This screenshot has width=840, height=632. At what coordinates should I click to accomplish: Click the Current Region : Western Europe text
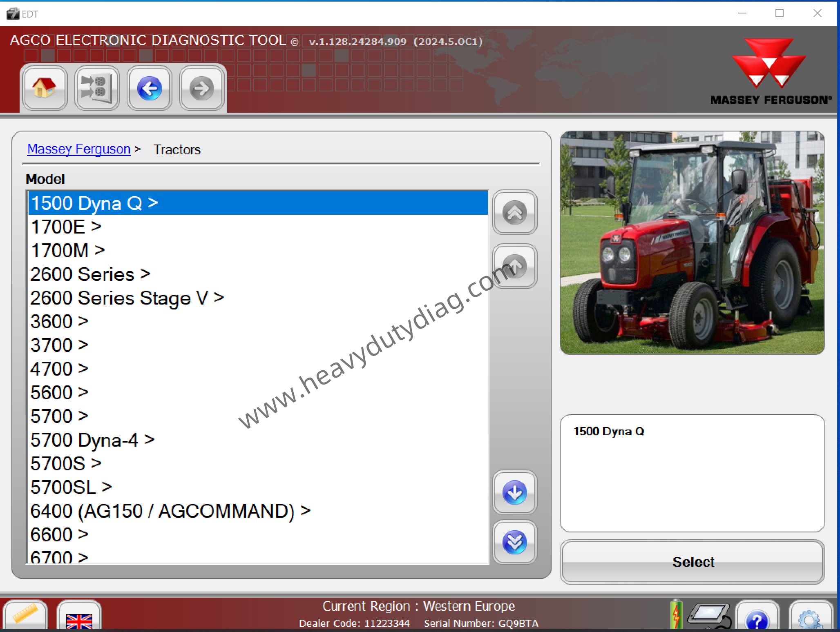click(x=418, y=606)
